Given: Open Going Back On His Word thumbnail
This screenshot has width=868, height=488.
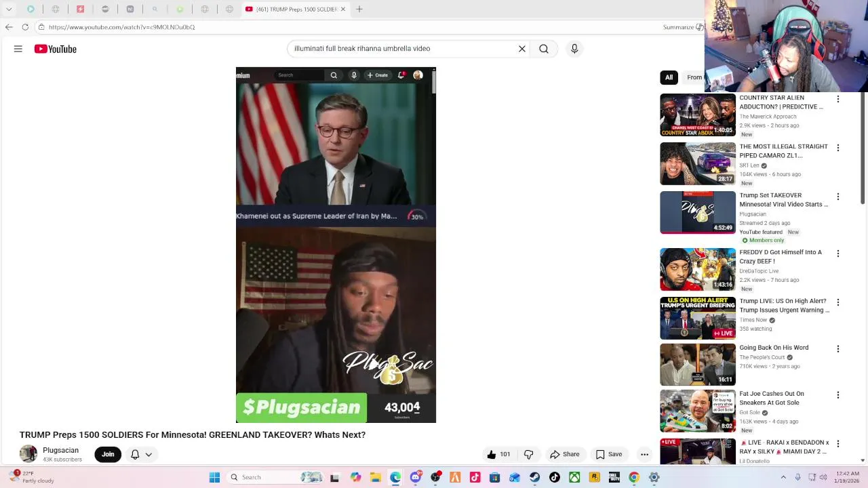Looking at the screenshot, I should [698, 365].
